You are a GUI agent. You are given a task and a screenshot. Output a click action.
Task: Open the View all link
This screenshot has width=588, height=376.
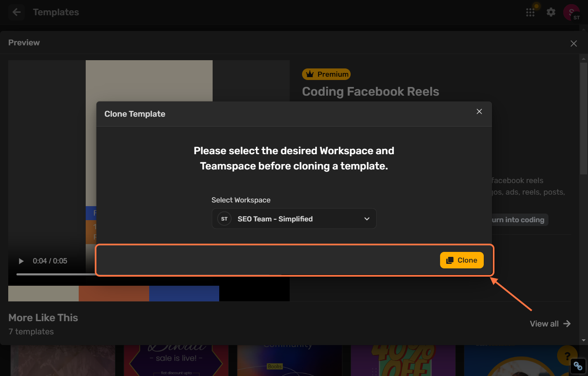coord(550,324)
